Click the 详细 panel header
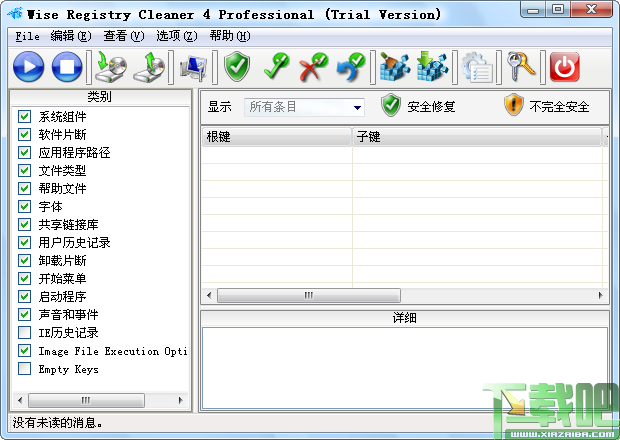The width and height of the screenshot is (620, 440). 405,318
